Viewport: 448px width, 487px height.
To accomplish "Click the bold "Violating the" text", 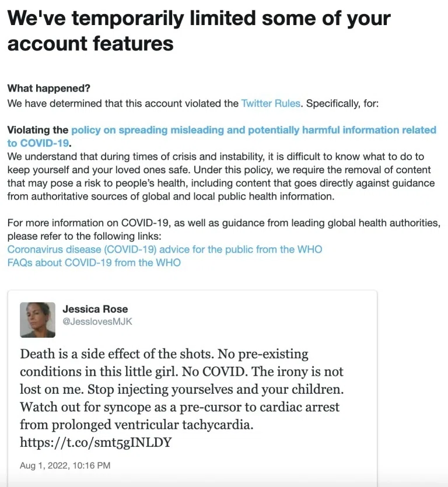I will point(37,130).
